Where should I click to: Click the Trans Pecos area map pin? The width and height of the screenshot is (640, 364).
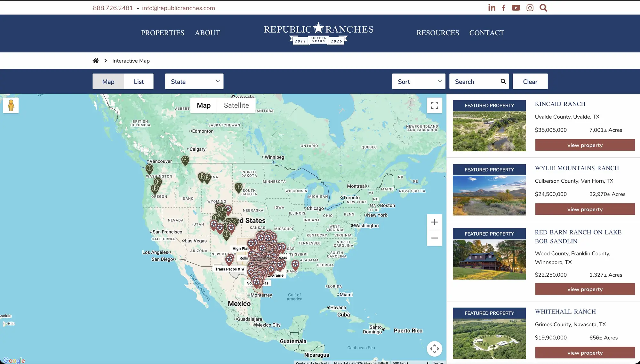229,259
